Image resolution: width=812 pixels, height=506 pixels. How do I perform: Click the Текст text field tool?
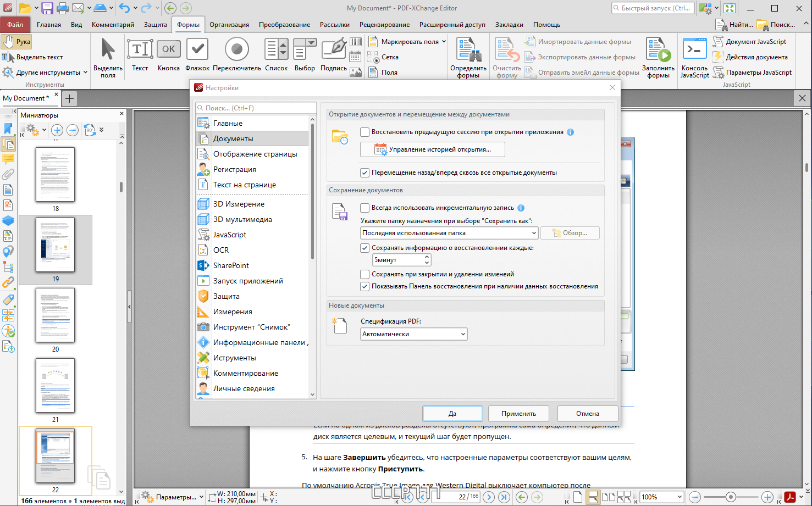click(140, 55)
